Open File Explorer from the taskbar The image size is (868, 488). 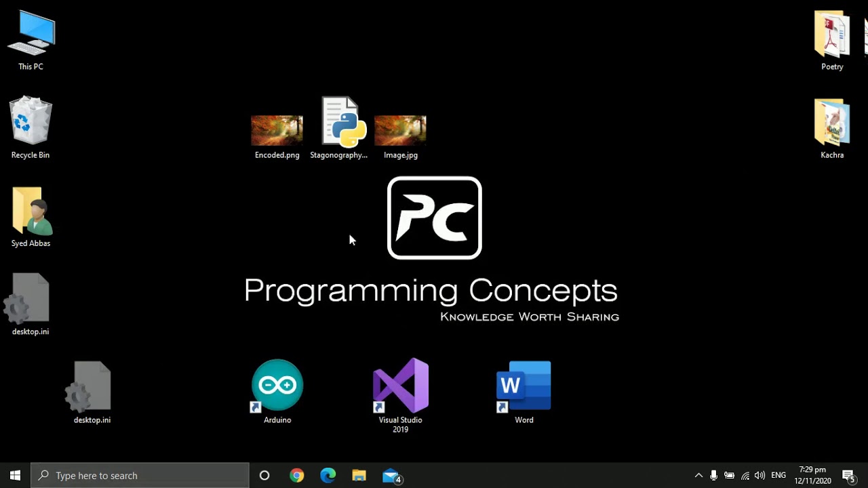point(359,475)
